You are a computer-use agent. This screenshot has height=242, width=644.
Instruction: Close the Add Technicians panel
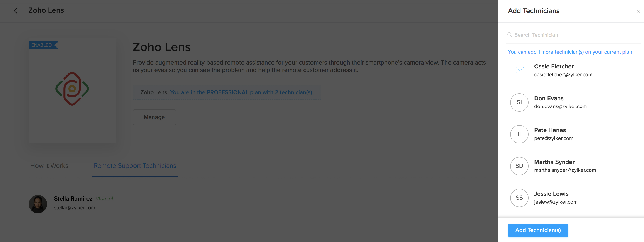click(x=638, y=11)
